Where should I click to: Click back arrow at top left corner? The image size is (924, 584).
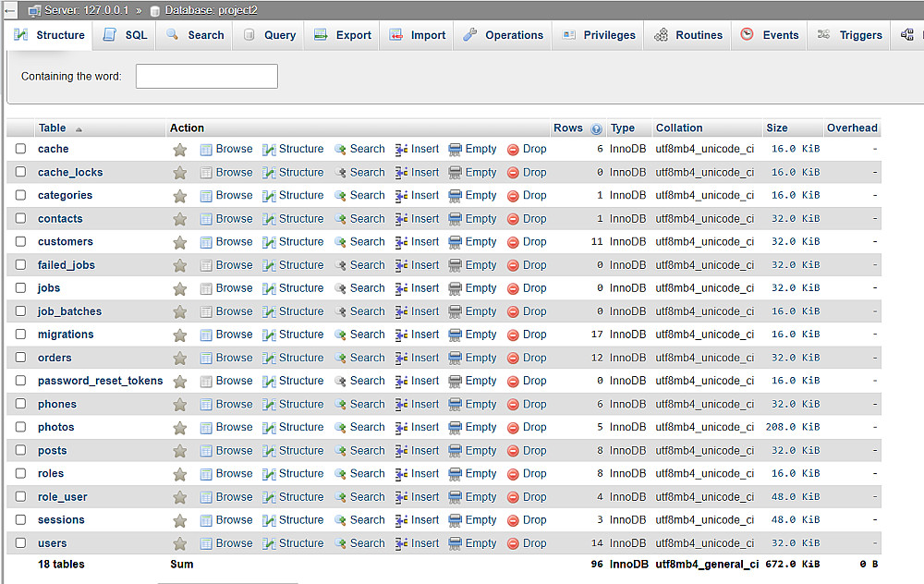[9, 10]
